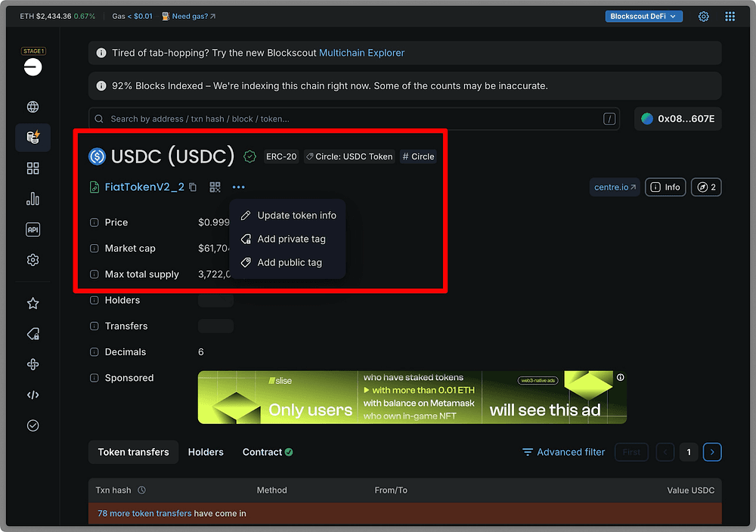Open the settings gear in sidebar
The width and height of the screenshot is (756, 532).
click(33, 260)
